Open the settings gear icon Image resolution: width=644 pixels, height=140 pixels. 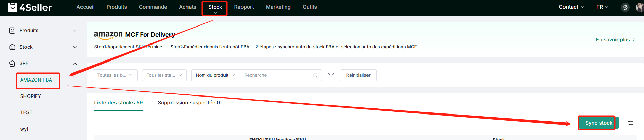click(x=625, y=7)
